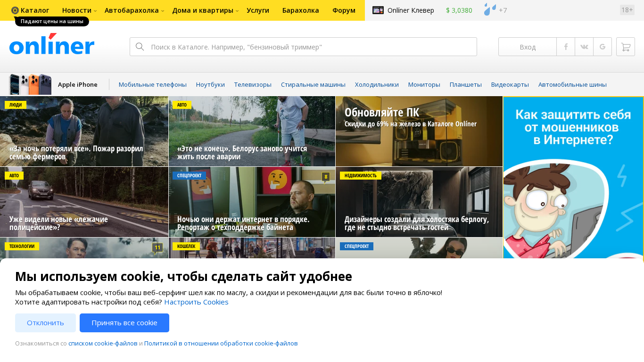Open the Каталог menu item
This screenshot has height=362, width=644.
pos(35,10)
